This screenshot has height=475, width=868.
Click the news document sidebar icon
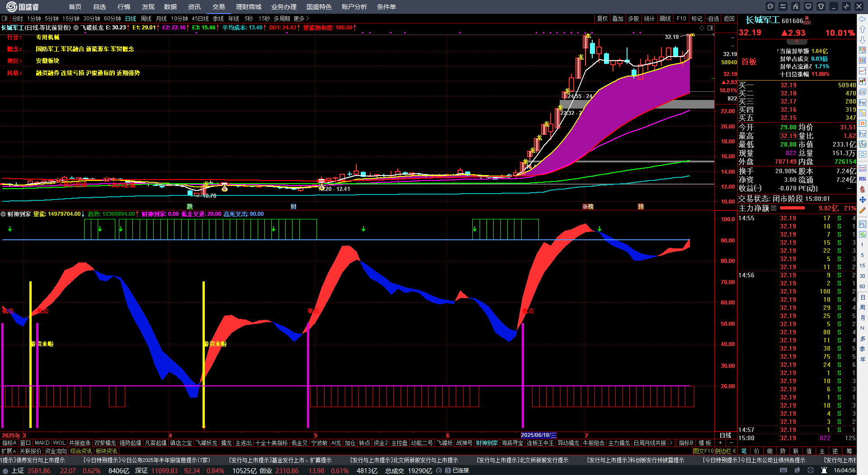[863, 92]
